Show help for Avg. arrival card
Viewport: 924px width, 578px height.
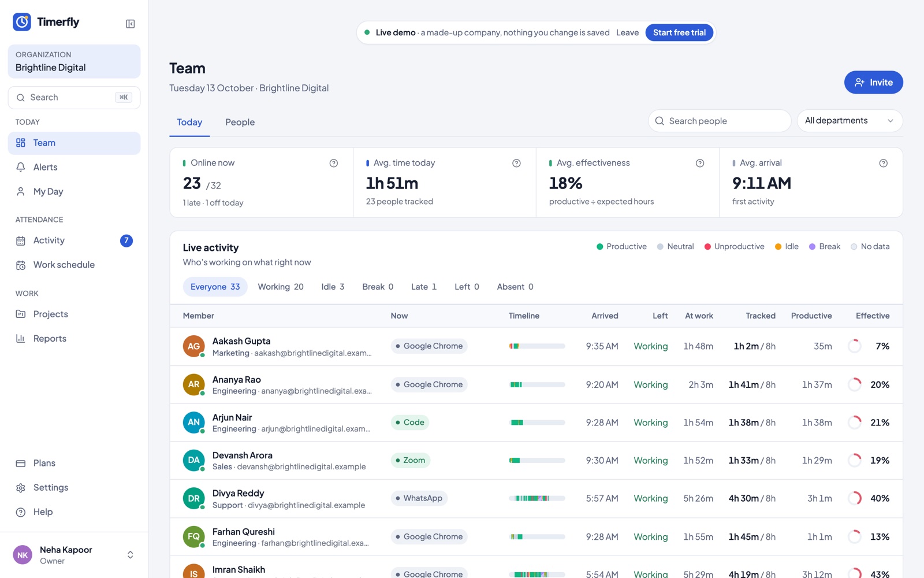click(x=884, y=163)
